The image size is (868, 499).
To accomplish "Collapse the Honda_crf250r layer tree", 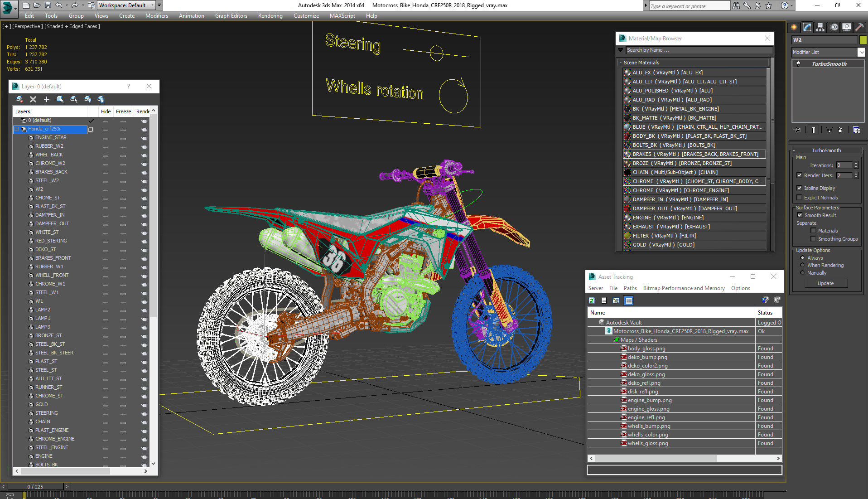I will click(x=17, y=129).
